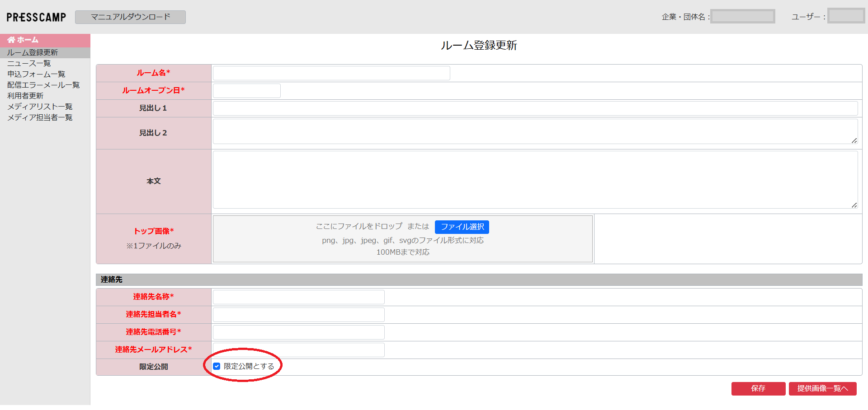Focus the 連絡先電話番号 input field
The image size is (868, 410).
pos(299,332)
